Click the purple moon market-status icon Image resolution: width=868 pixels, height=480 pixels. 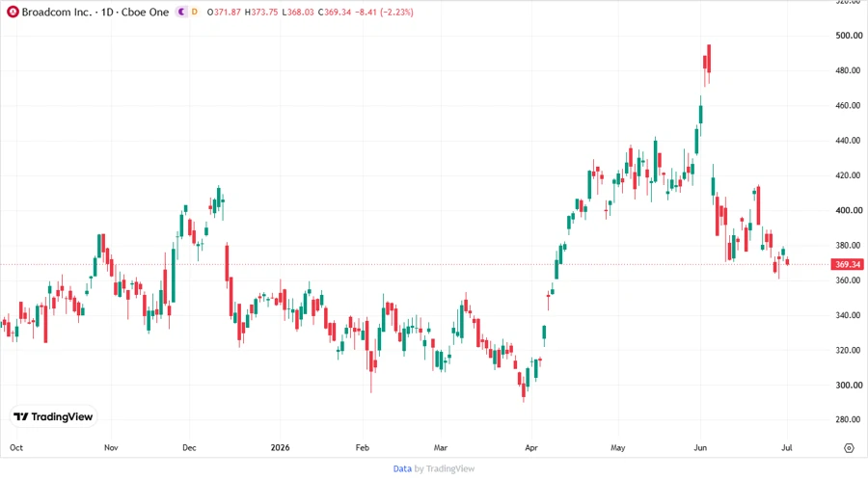click(181, 12)
